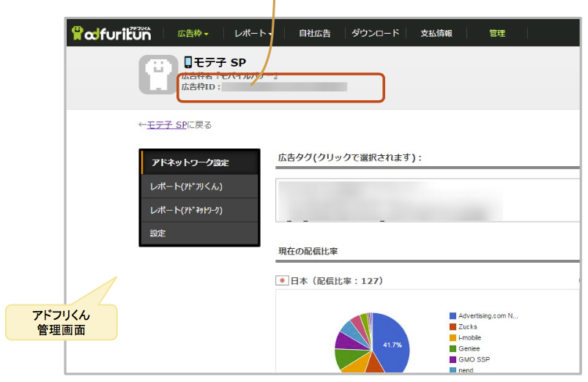
Task: Click the Advertising.com N... legend label
Action: pos(488,316)
